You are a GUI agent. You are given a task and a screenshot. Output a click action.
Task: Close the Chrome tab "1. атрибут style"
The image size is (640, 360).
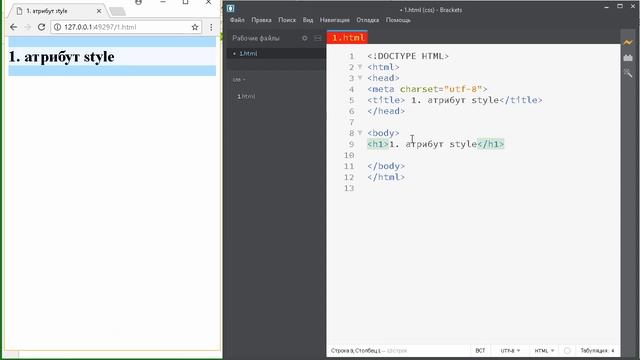click(x=99, y=11)
